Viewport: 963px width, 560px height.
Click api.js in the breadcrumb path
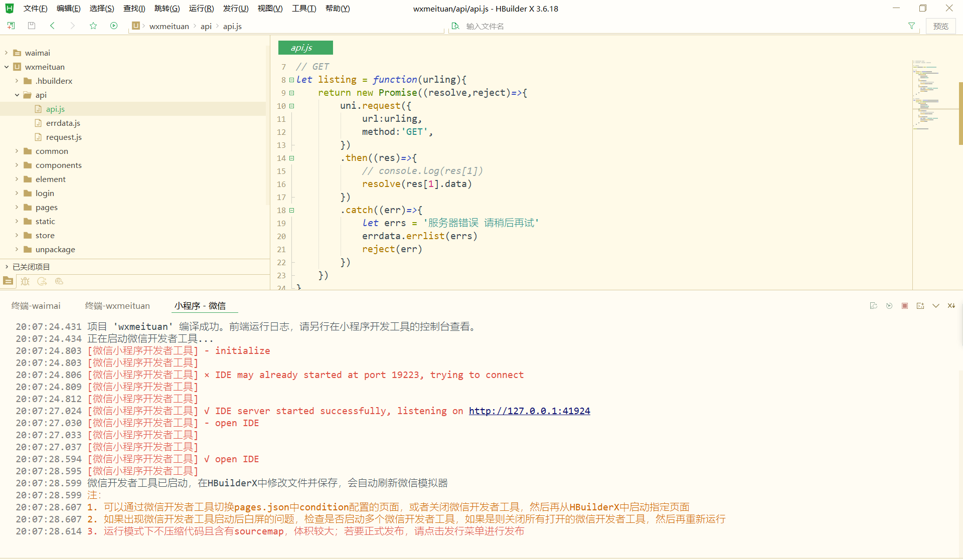click(232, 26)
